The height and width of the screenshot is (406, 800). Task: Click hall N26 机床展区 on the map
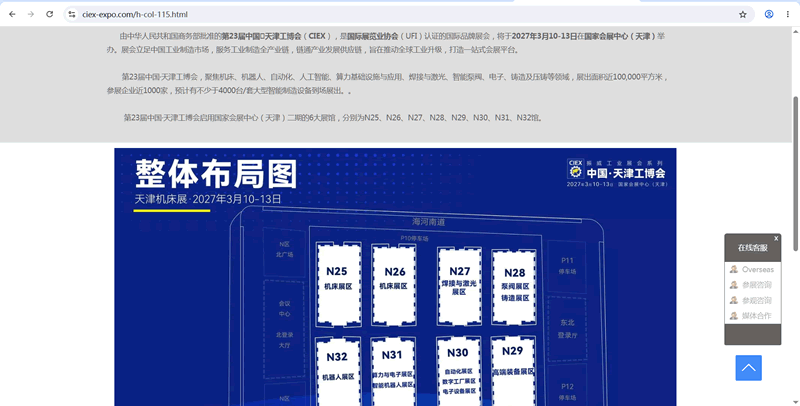tap(393, 284)
